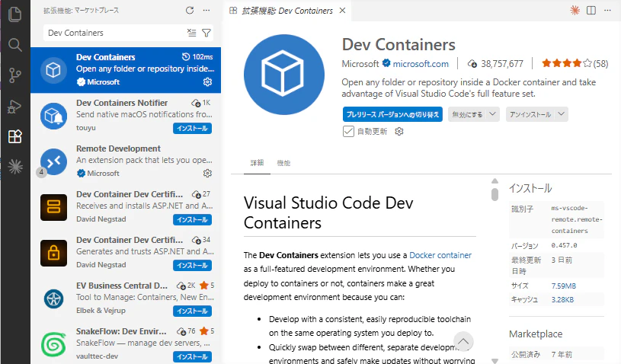Image resolution: width=621 pixels, height=364 pixels.
Task: Select the Dev Containers Notifier list entry
Action: click(126, 116)
